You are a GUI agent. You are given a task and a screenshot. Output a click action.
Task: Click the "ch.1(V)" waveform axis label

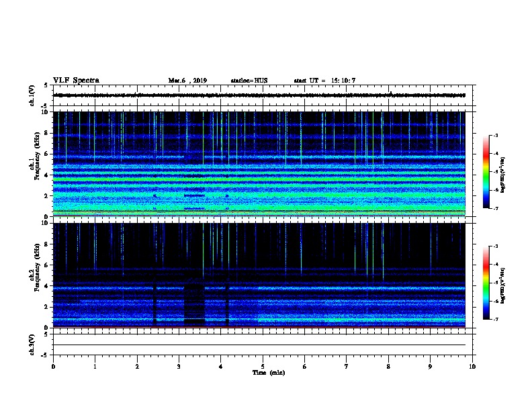pos(32,95)
